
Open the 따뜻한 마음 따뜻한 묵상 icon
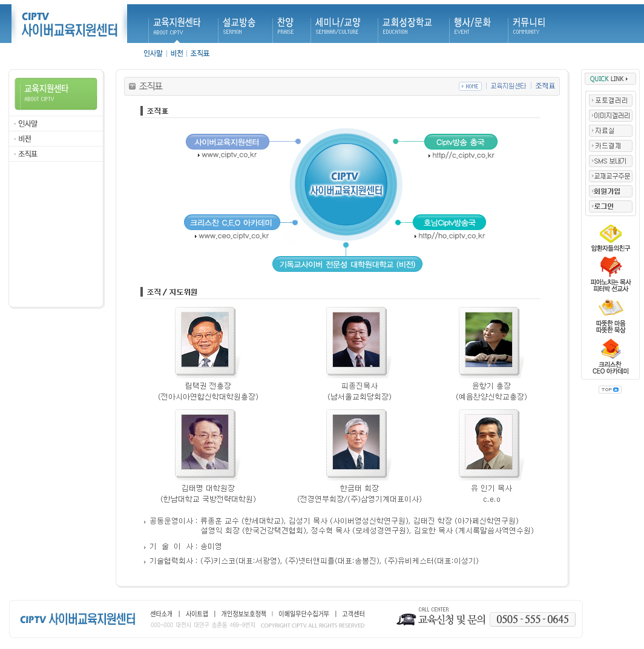tap(610, 308)
